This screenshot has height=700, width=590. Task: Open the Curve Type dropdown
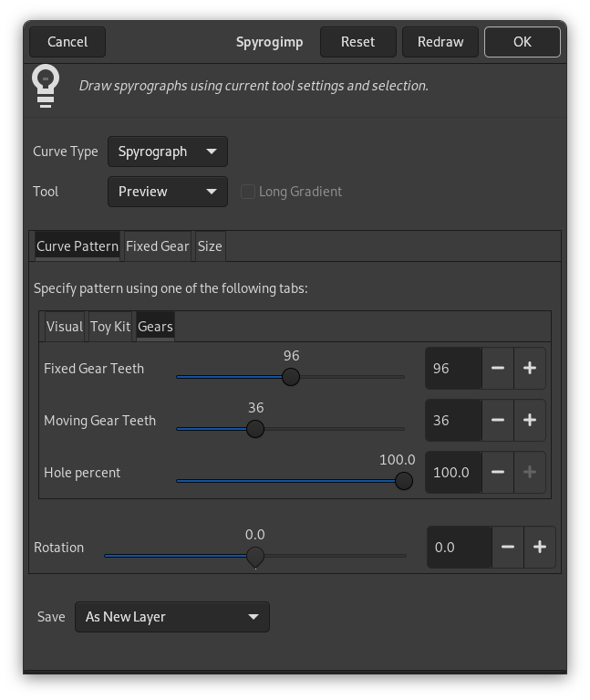click(x=167, y=151)
